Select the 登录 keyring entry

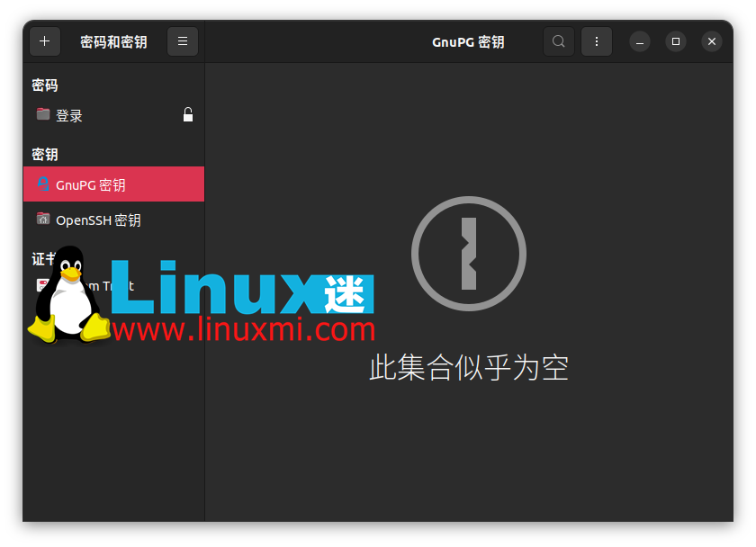pos(113,115)
